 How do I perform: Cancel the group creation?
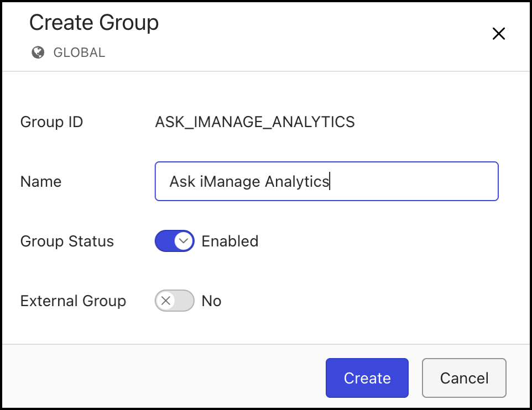point(464,378)
